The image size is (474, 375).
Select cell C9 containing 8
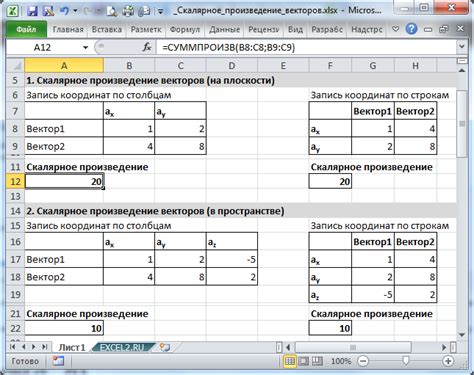click(180, 146)
